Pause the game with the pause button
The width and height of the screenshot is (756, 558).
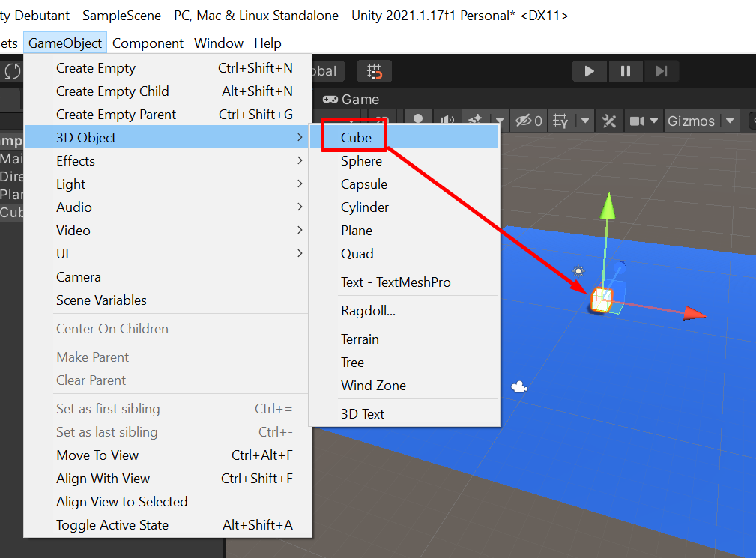[x=626, y=71]
